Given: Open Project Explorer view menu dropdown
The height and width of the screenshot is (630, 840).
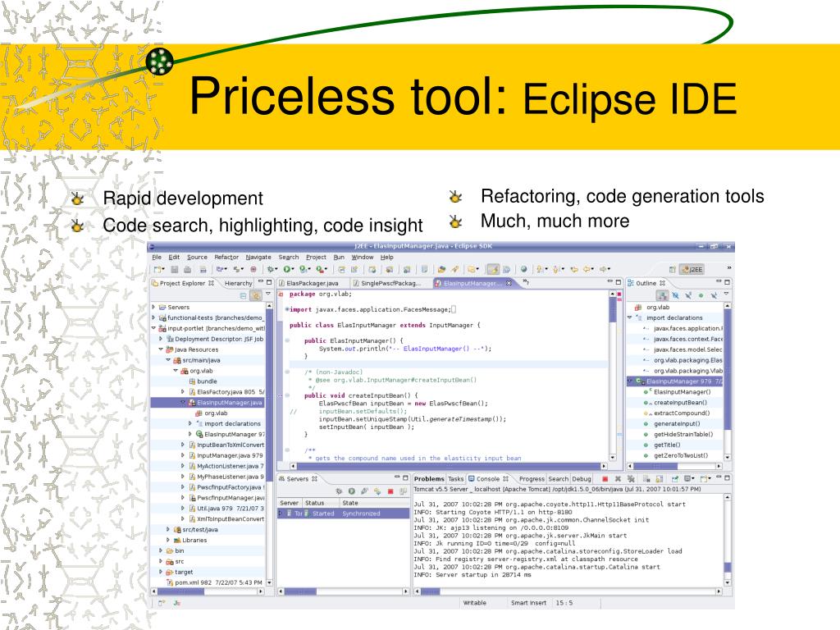Looking at the screenshot, I should (x=268, y=294).
